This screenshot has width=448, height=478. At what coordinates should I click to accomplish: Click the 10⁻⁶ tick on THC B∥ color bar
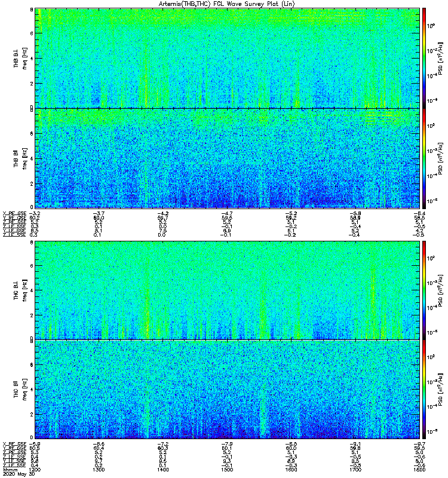tap(432, 431)
